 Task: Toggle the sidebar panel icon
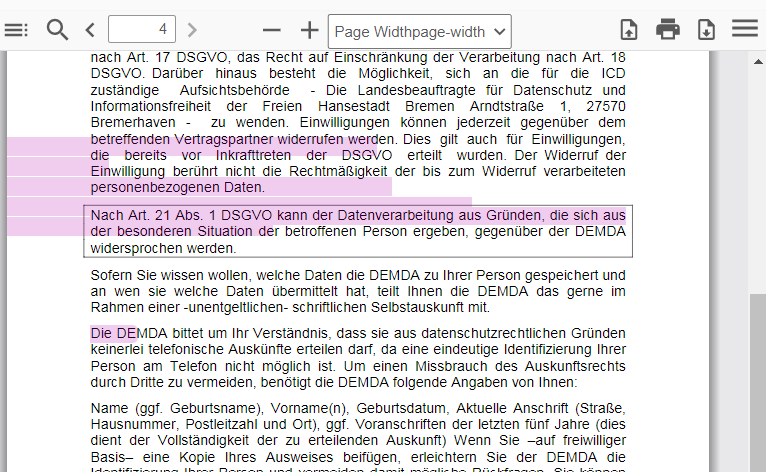16,30
